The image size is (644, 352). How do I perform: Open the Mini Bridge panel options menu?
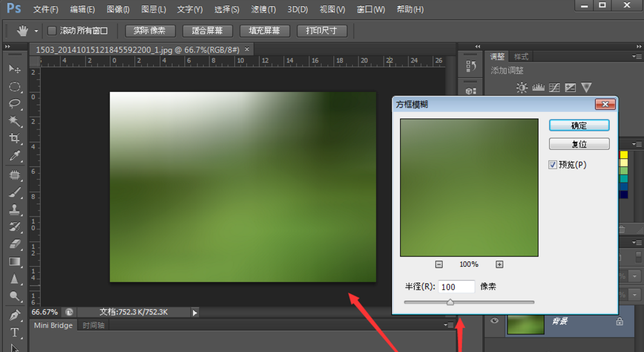tap(448, 325)
